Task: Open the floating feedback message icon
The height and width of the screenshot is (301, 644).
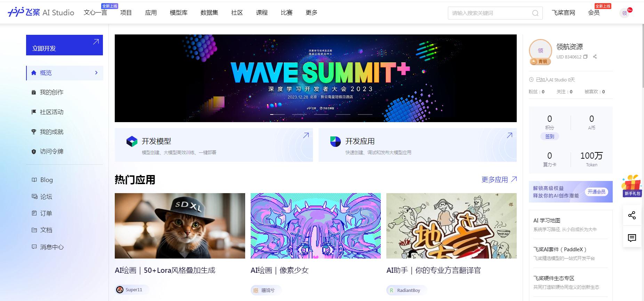Action: click(x=632, y=238)
